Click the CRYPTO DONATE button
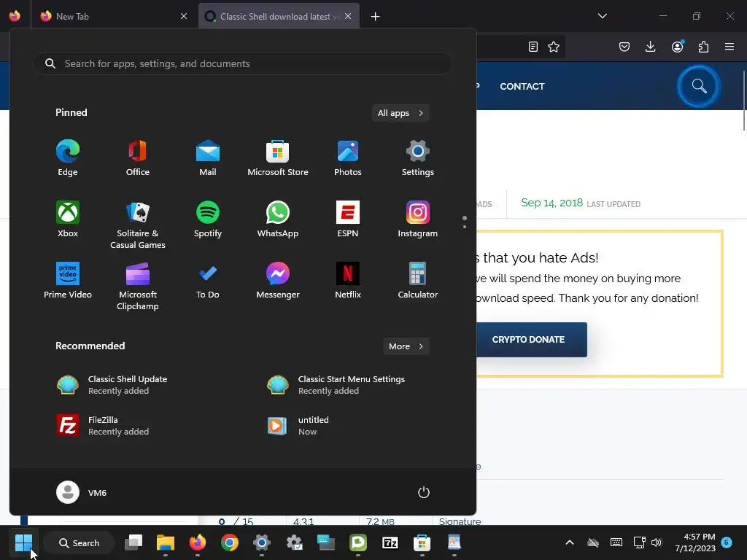The image size is (747, 560). (x=528, y=340)
